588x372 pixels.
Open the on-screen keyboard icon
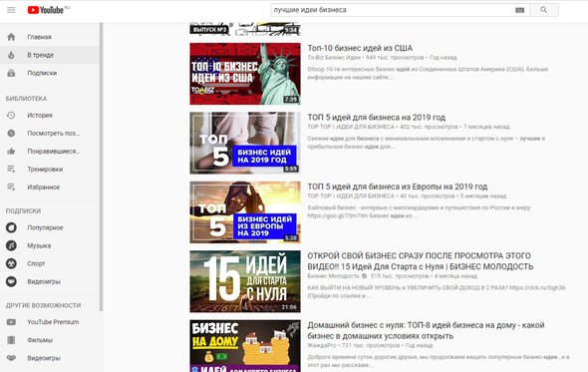click(x=520, y=10)
